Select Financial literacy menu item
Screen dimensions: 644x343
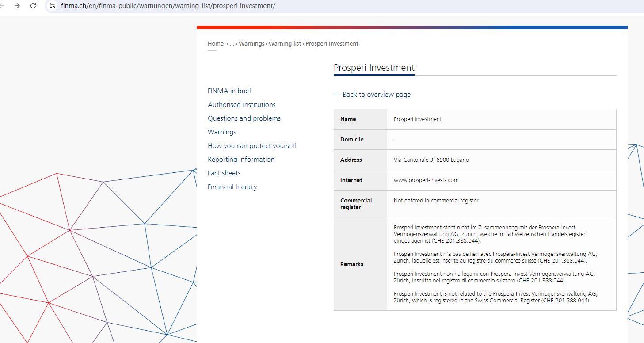(232, 187)
